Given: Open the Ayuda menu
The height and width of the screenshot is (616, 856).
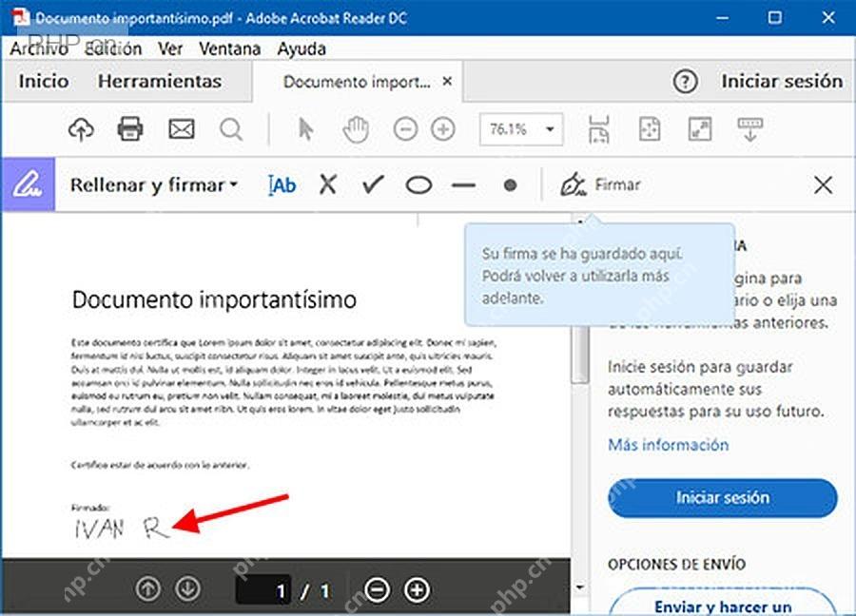Looking at the screenshot, I should (x=302, y=49).
